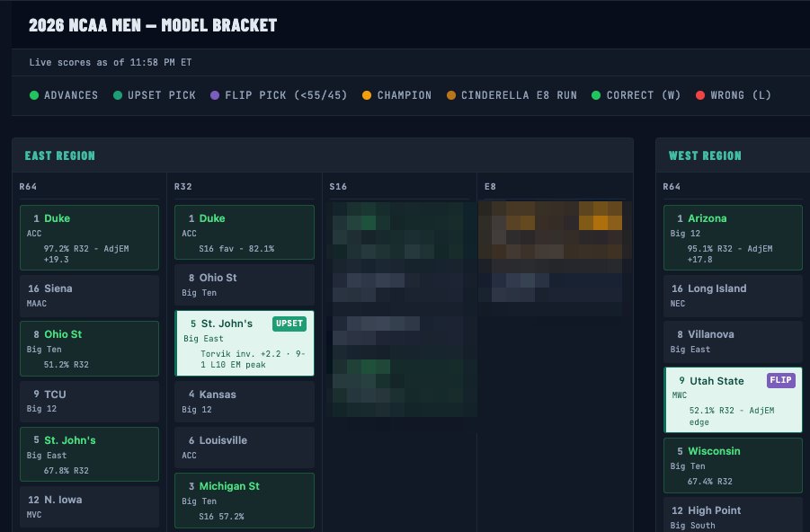The height and width of the screenshot is (532, 810).
Task: Click the orange CHAMPION legend dot
Action: (x=367, y=95)
